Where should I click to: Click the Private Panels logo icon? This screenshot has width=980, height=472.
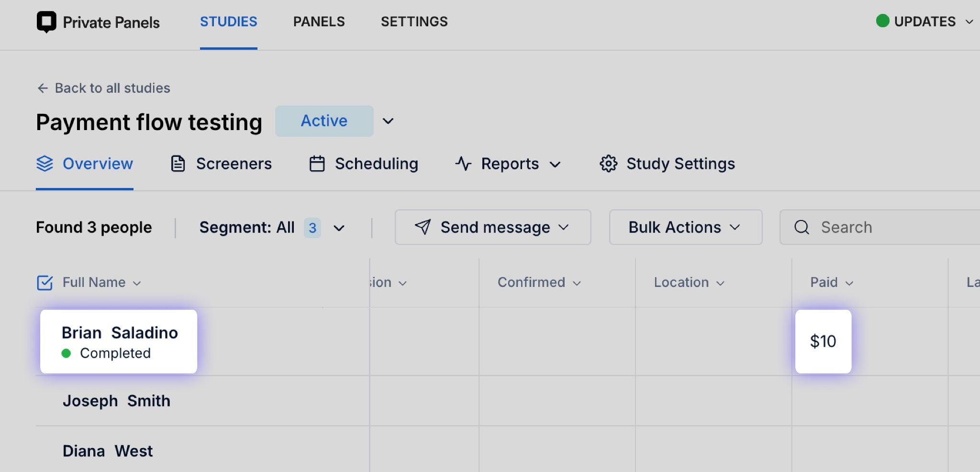(x=46, y=22)
